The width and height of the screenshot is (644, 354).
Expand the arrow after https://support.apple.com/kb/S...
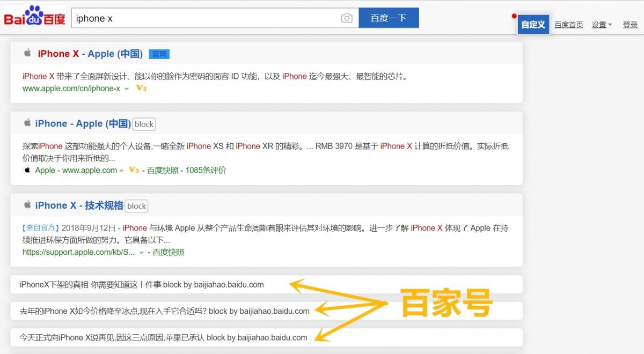click(141, 253)
